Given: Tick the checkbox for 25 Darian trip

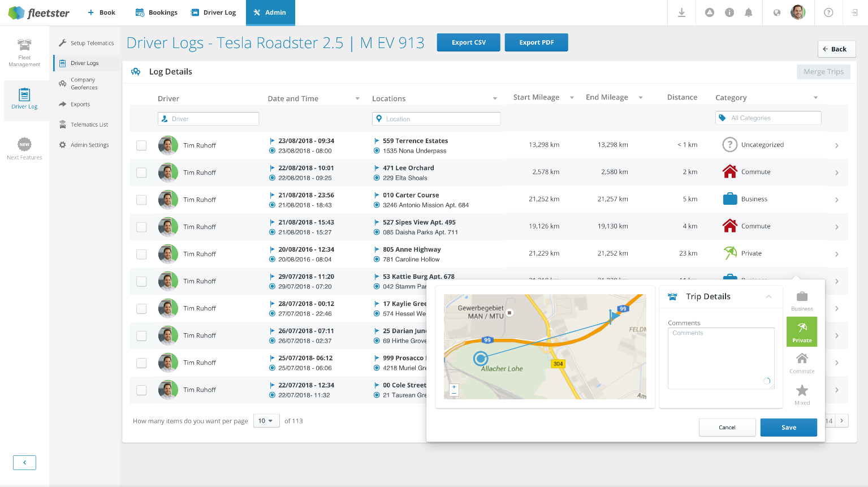Looking at the screenshot, I should pos(141,335).
